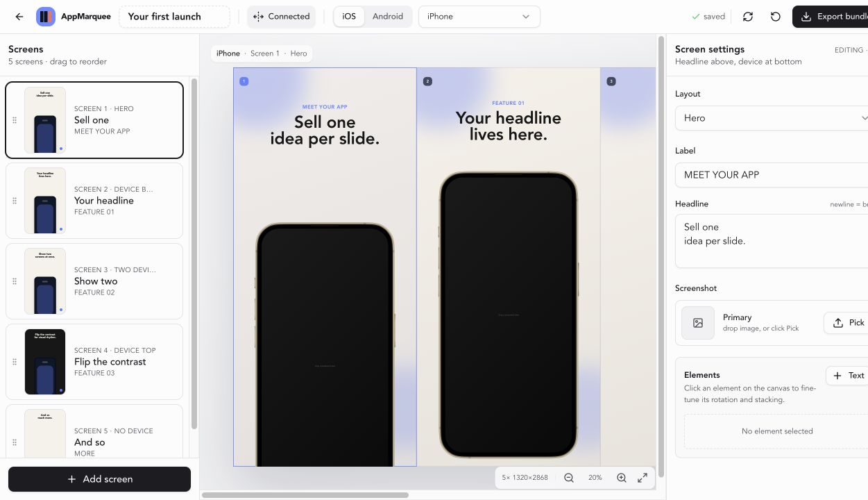Click the number 1 badge on canvas
The image size is (868, 500).
(244, 81)
